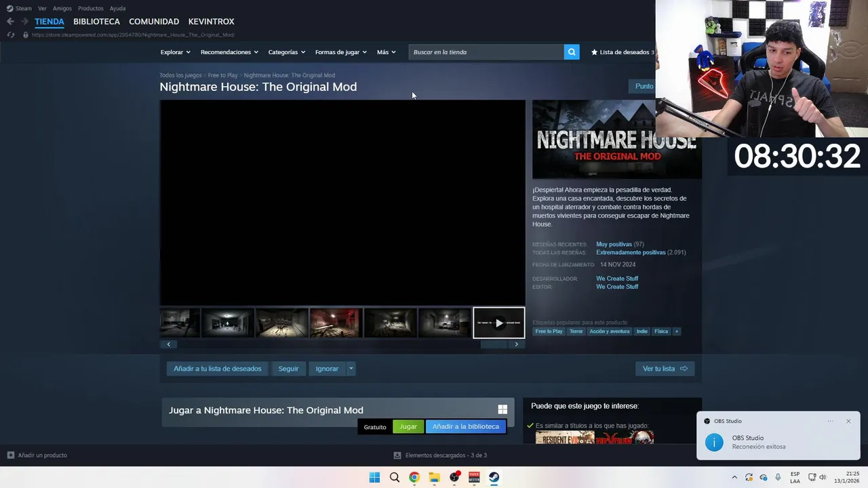Open Windows taskbar search
The image size is (868, 488).
(x=394, y=477)
